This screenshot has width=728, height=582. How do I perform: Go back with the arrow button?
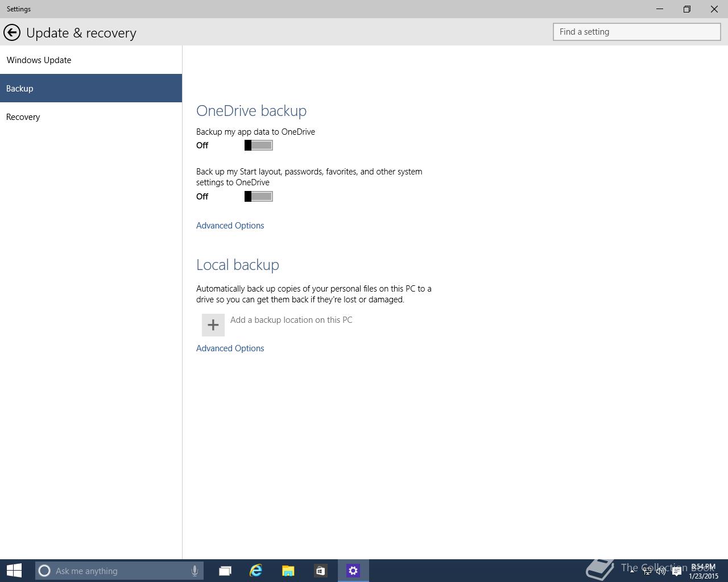[11, 32]
